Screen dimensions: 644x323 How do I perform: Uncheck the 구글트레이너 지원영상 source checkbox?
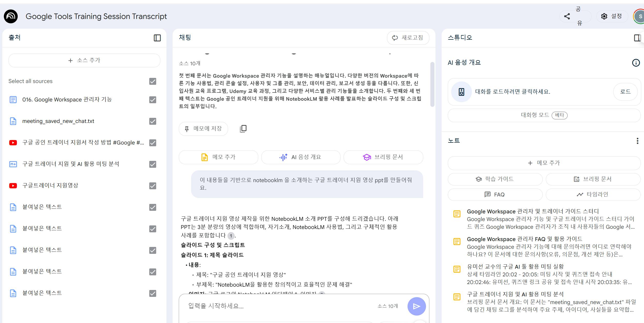(153, 186)
